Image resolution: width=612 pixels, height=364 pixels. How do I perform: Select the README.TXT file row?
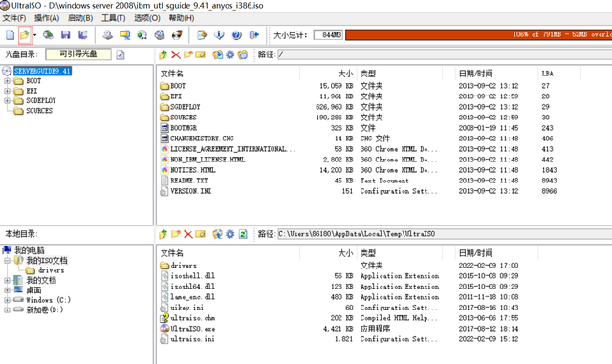pos(189,181)
